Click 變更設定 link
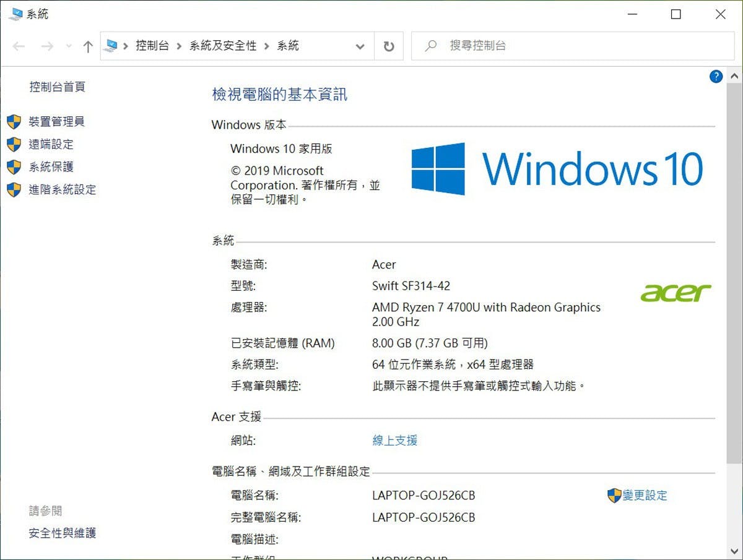The height and width of the screenshot is (560, 743). pos(645,495)
